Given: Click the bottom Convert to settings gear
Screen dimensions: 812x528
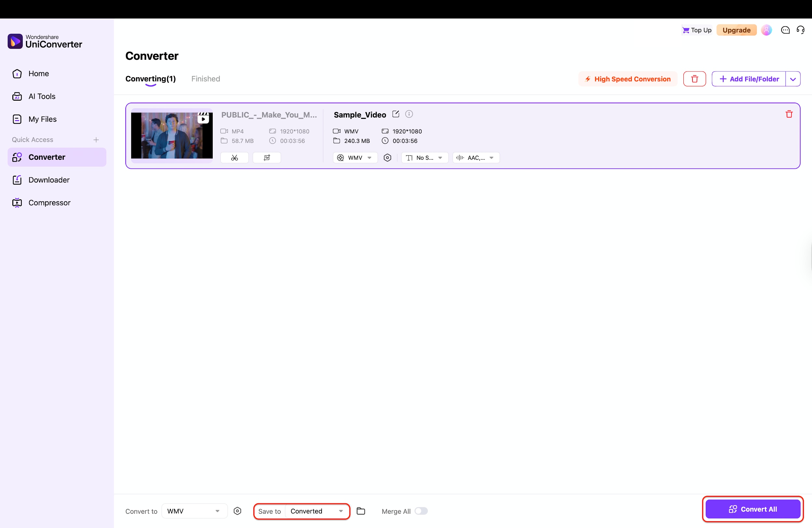Looking at the screenshot, I should [x=237, y=511].
